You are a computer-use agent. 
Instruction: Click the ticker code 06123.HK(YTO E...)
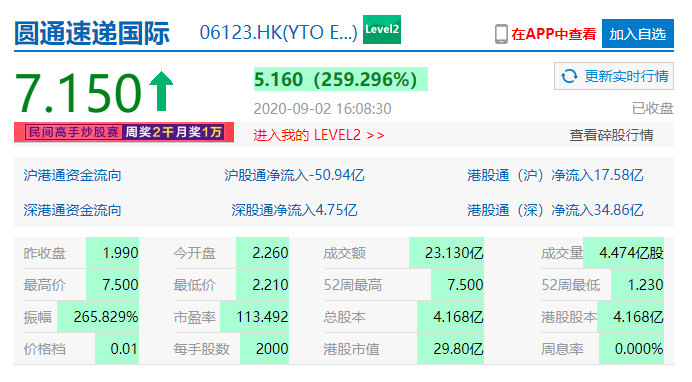pyautogui.click(x=278, y=33)
